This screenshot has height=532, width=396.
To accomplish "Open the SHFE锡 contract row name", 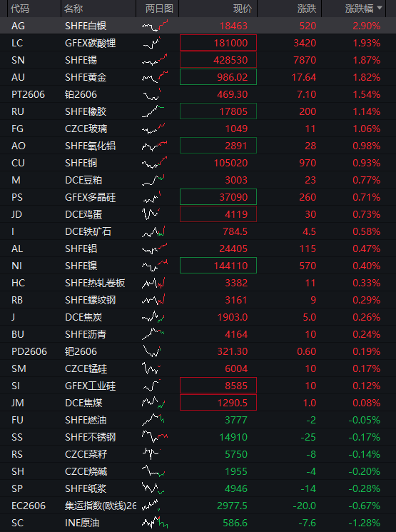I will tap(81, 60).
